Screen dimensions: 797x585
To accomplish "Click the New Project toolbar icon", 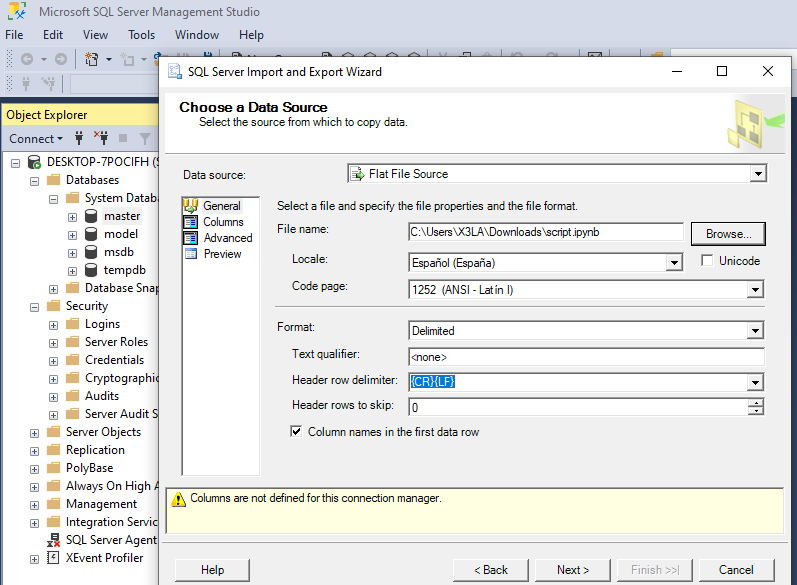I will [92, 60].
